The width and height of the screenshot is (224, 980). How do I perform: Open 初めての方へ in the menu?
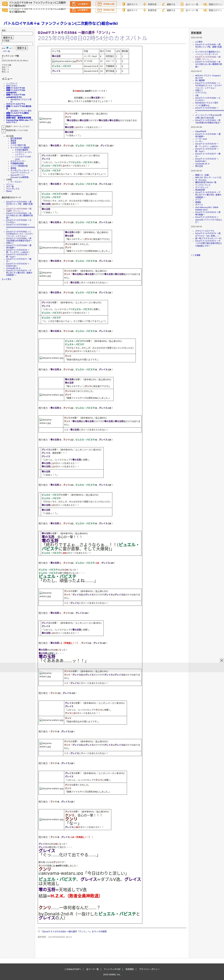tap(12, 86)
